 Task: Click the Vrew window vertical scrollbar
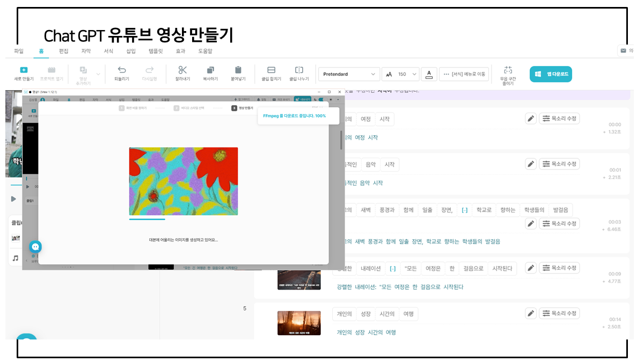(340, 140)
